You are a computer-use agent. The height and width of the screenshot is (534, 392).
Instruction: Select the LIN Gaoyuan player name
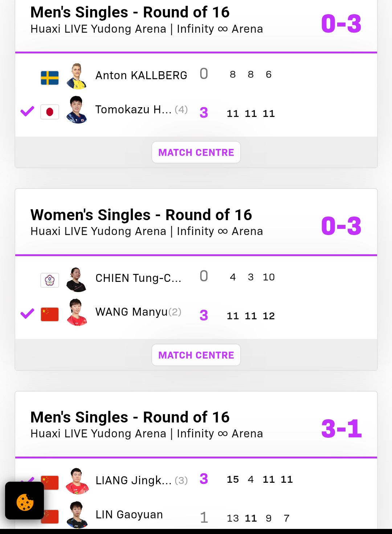point(129,514)
